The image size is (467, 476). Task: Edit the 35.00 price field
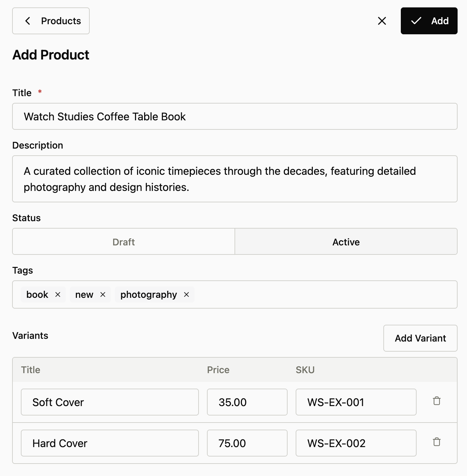point(247,402)
